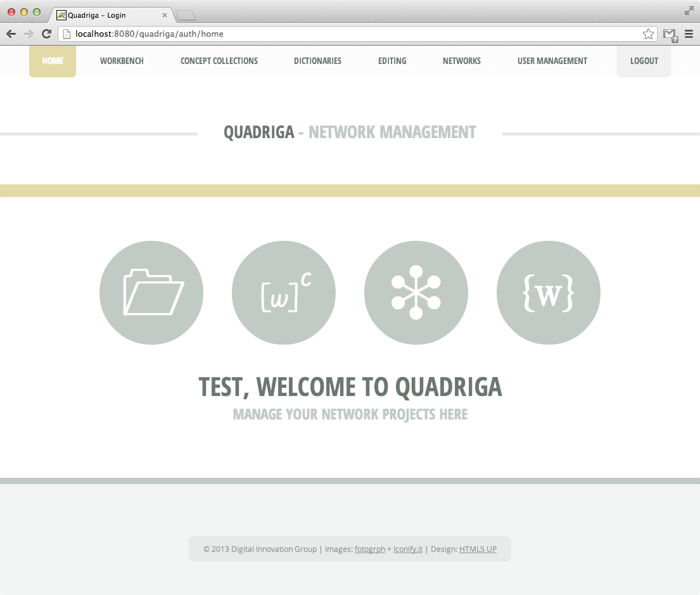Select the [w]c concept collections icon
This screenshot has height=595, width=700.
coord(283,293)
